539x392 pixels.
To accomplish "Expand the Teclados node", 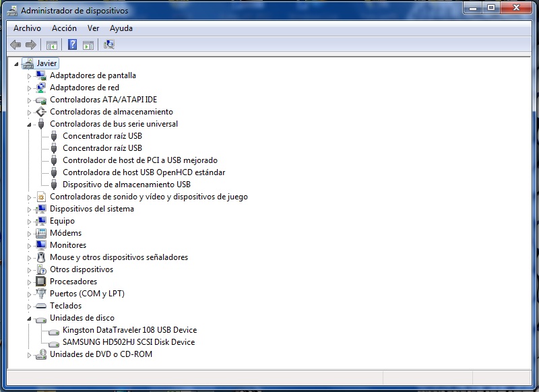I will coord(29,306).
